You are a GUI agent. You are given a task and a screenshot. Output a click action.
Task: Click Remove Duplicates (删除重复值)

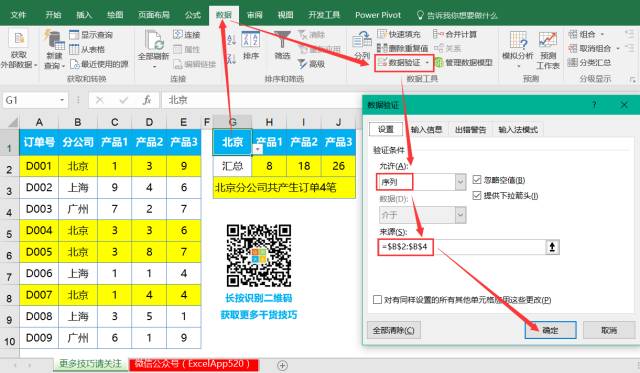402,49
